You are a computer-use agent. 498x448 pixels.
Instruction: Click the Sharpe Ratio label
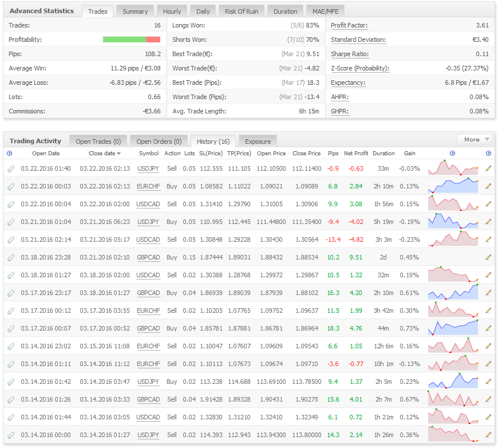click(x=350, y=54)
